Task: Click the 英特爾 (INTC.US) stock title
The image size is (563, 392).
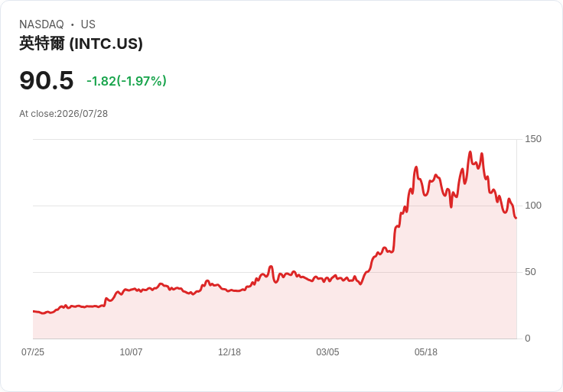Action: 81,44
